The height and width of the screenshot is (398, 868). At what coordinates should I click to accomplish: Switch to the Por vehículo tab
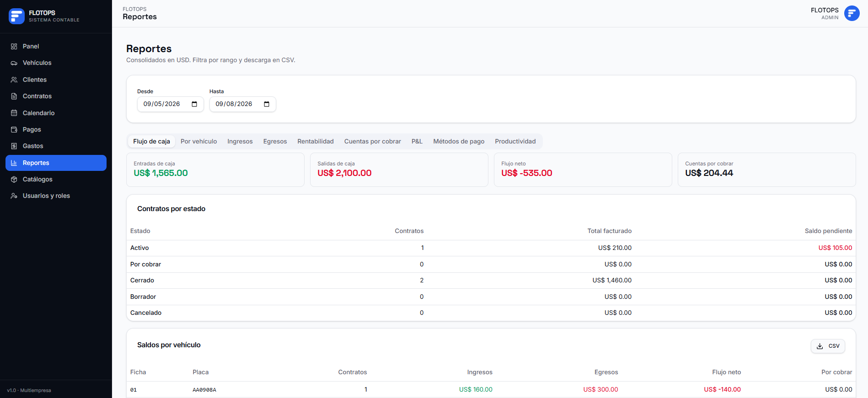point(198,142)
